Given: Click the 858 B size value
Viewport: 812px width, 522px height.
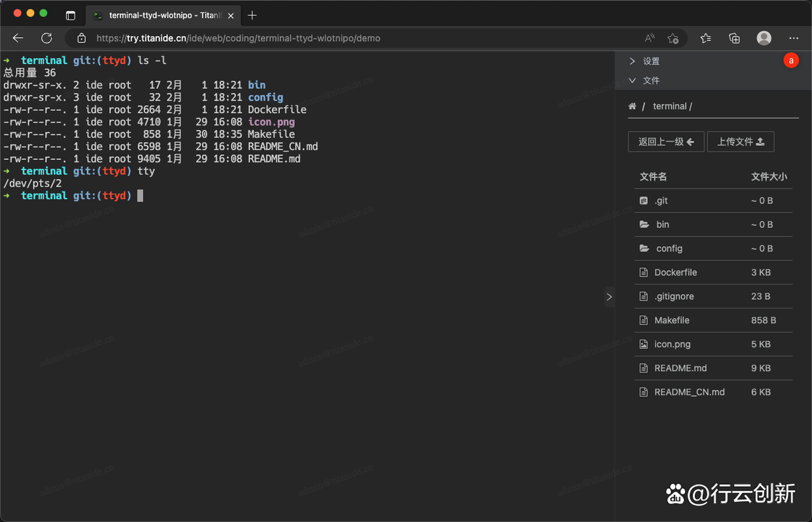Looking at the screenshot, I should 764,320.
